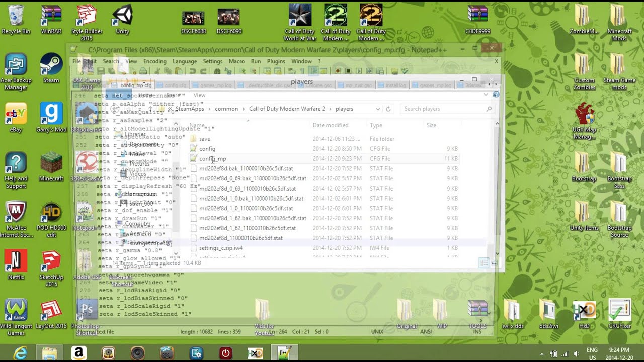The width and height of the screenshot is (644, 362).
Task: Select the CODE9999 WinRAR archive icon
Action: click(x=478, y=19)
